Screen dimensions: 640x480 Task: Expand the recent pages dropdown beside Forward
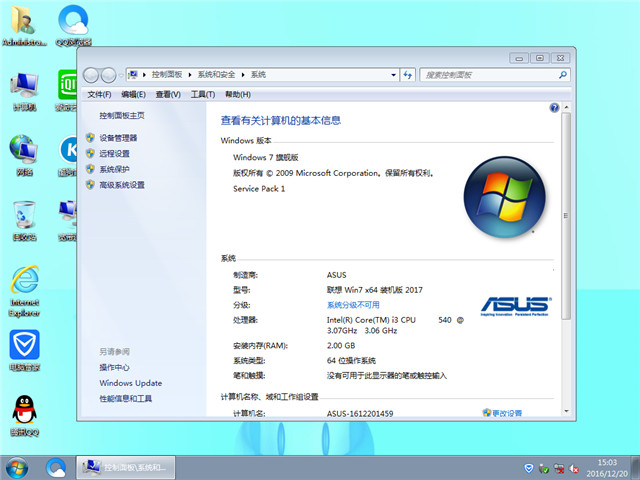[x=121, y=76]
